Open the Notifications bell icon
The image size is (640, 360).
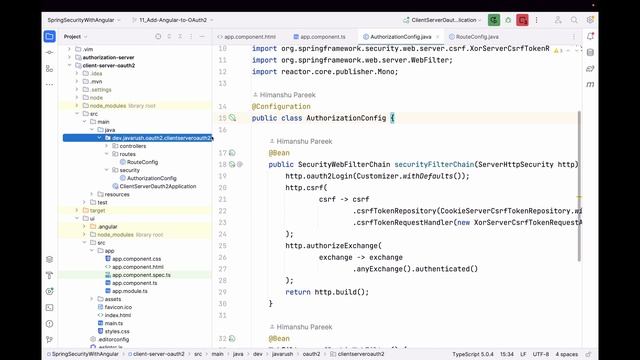pyautogui.click(x=590, y=36)
